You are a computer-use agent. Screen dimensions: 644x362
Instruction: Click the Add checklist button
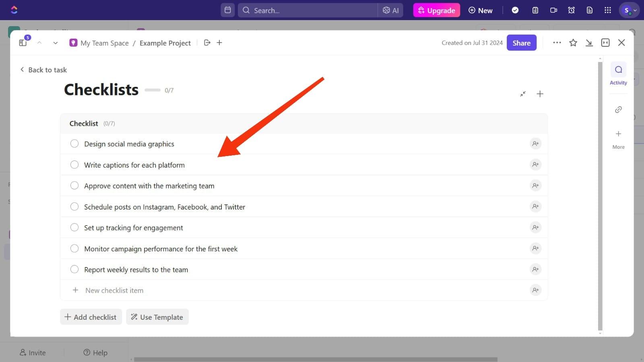click(91, 317)
